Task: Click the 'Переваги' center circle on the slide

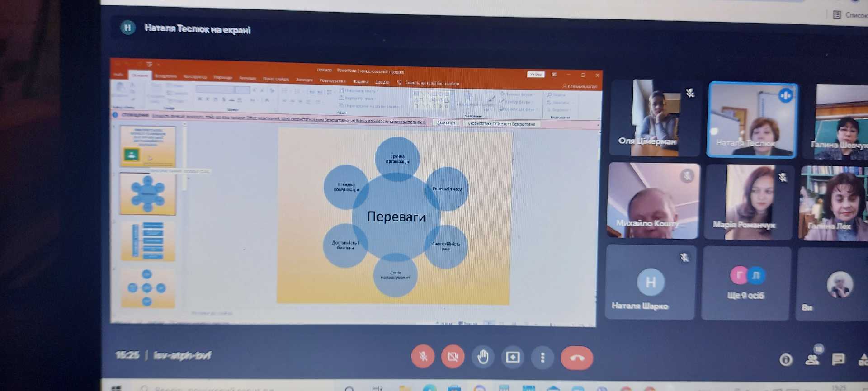Action: point(396,217)
